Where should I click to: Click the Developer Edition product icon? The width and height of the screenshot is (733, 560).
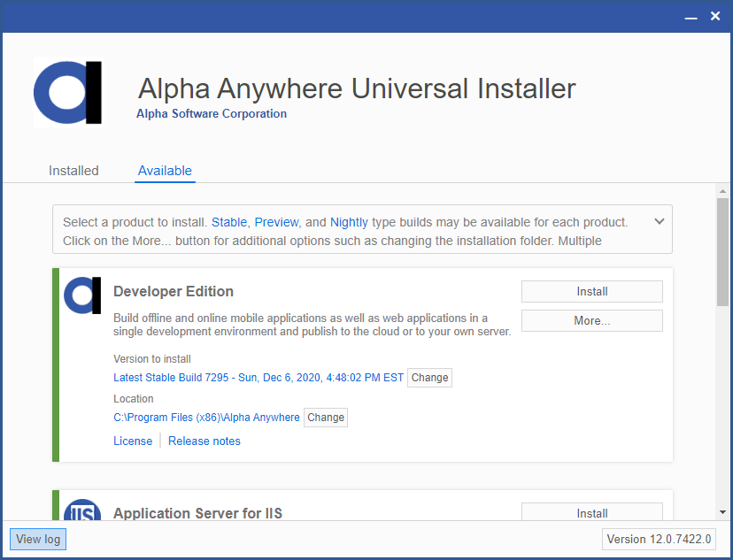[82, 295]
